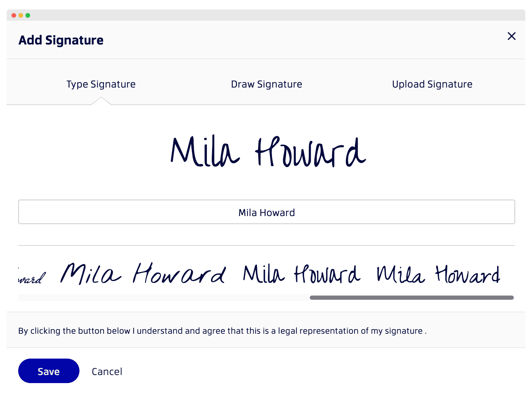
Task: Cancel adding the signature
Action: [x=107, y=371]
